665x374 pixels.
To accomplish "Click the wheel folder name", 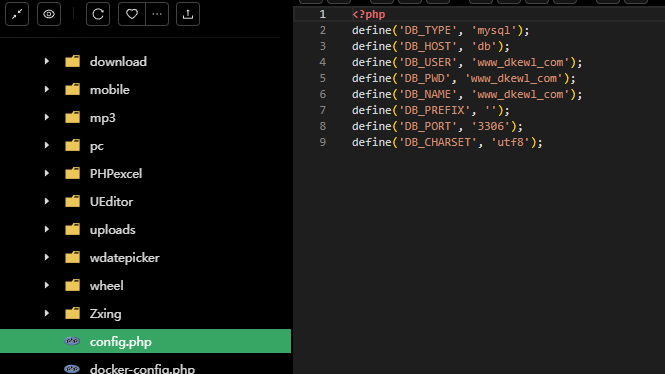I will (106, 285).
